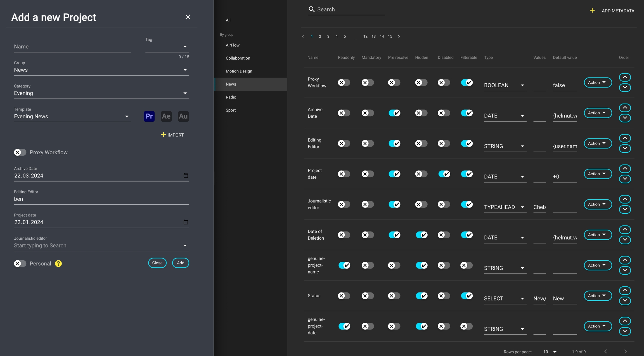Turn on the Personal project switch
The height and width of the screenshot is (356, 644).
20,263
